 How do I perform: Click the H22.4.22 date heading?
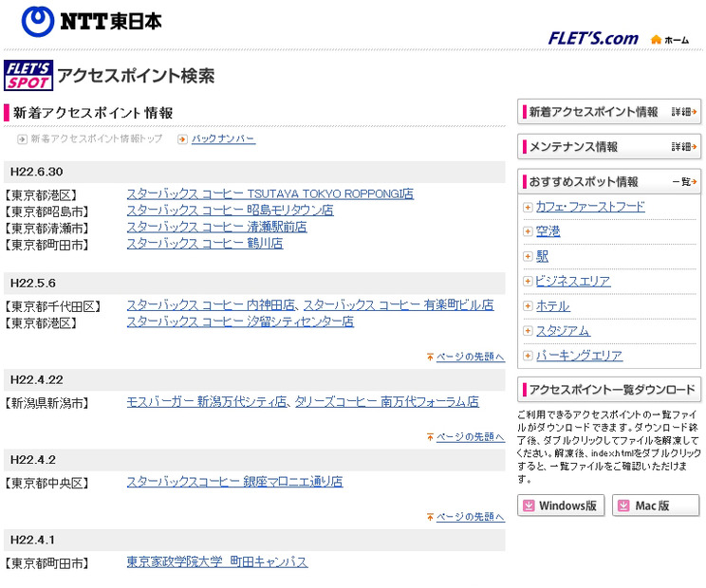pos(36,380)
